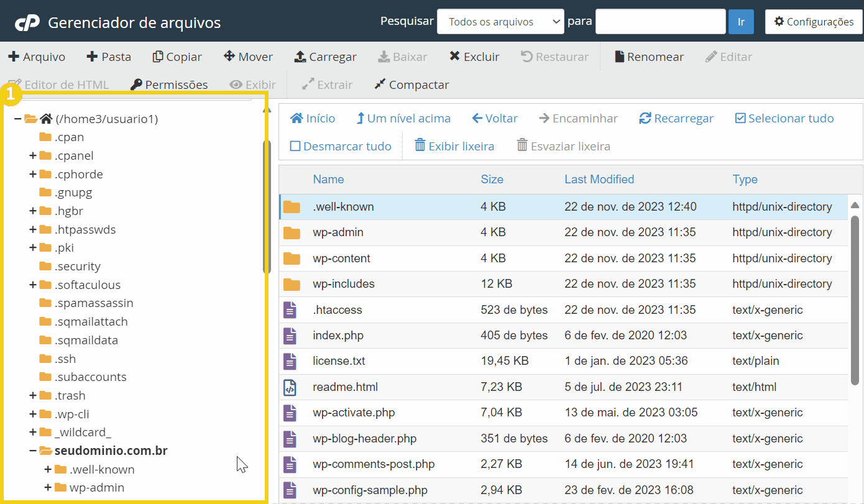Show trash via Exibir lixeira
This screenshot has height=504, width=864.
point(454,146)
